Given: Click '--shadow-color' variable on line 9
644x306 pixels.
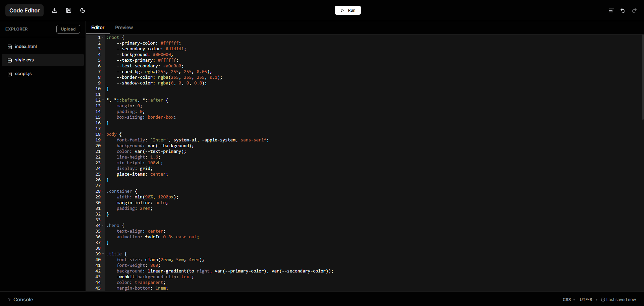Looking at the screenshot, I should (x=135, y=83).
